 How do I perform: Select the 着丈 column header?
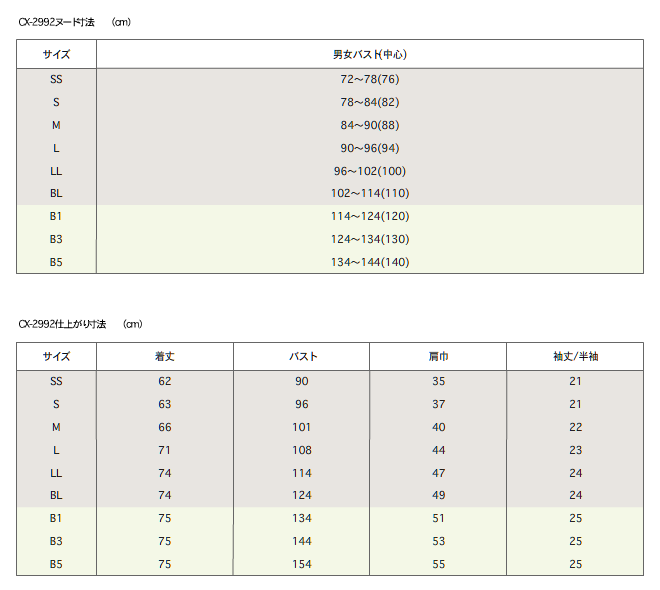tap(165, 357)
